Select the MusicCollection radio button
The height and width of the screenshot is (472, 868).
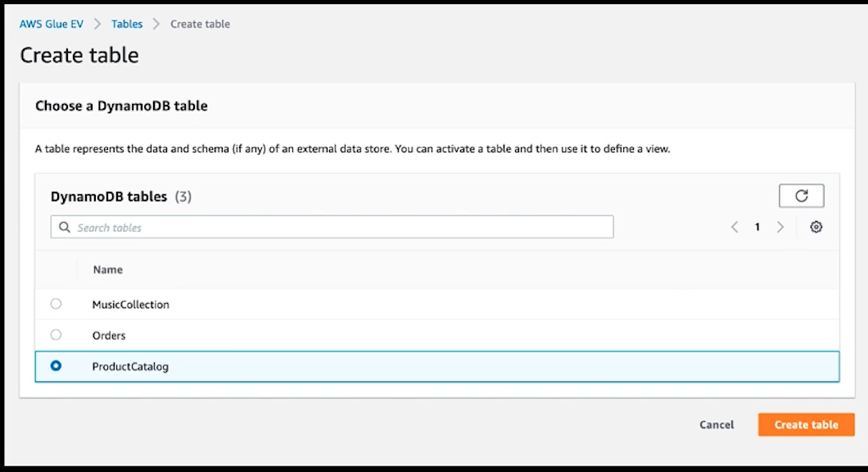[56, 303]
